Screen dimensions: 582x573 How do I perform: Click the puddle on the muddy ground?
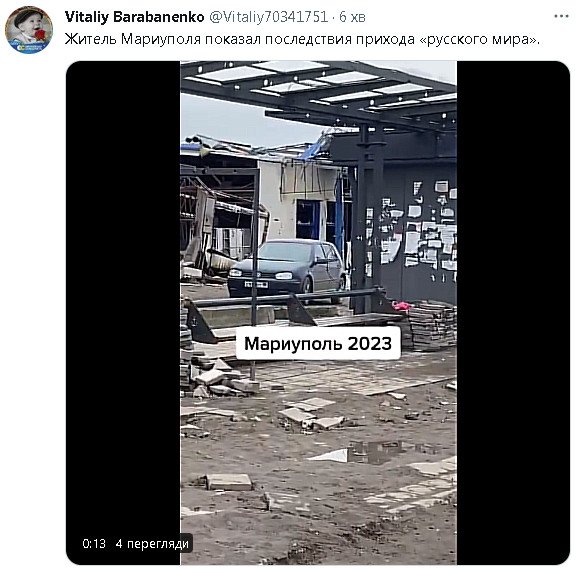(x=375, y=452)
